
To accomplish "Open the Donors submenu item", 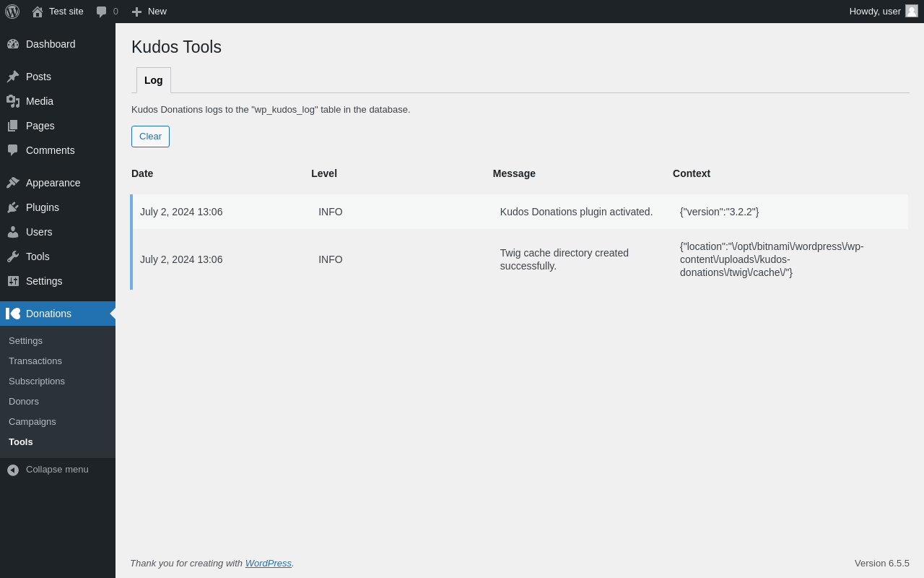I will click(x=24, y=401).
